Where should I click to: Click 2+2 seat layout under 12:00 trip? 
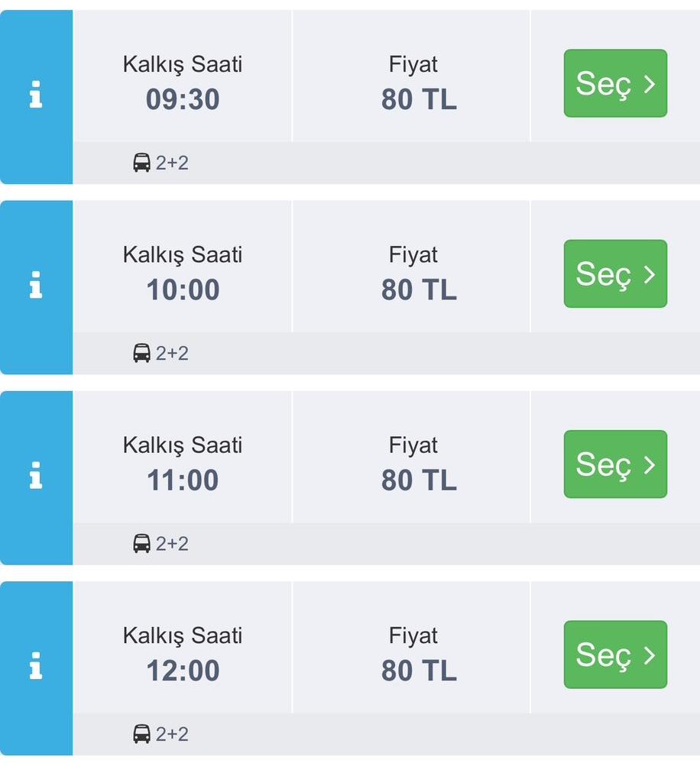[x=172, y=734]
